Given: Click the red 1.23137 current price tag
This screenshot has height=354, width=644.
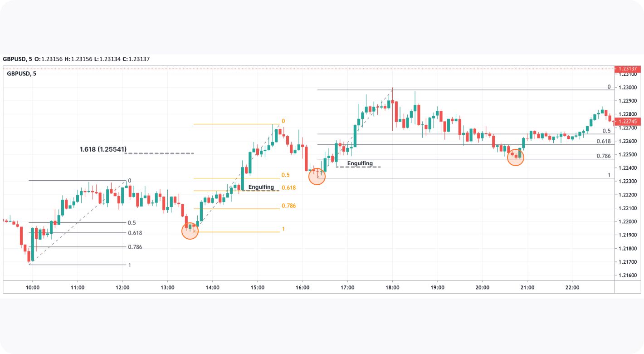Looking at the screenshot, I should [x=629, y=69].
